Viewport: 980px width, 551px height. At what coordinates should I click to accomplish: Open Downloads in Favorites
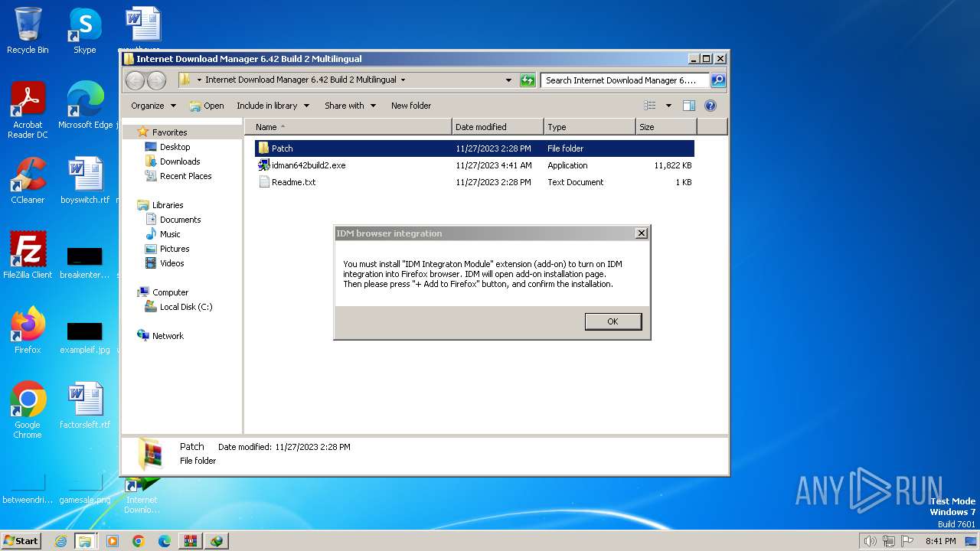180,161
